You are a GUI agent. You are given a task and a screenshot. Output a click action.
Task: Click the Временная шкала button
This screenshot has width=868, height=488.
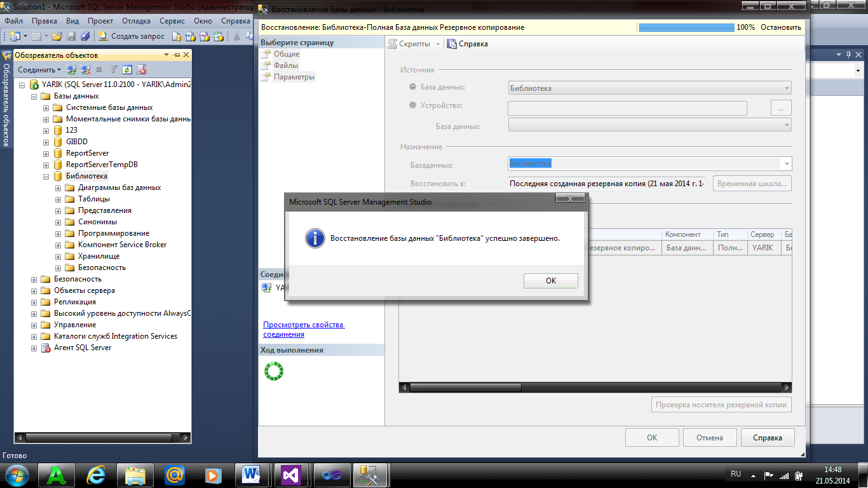pyautogui.click(x=752, y=184)
